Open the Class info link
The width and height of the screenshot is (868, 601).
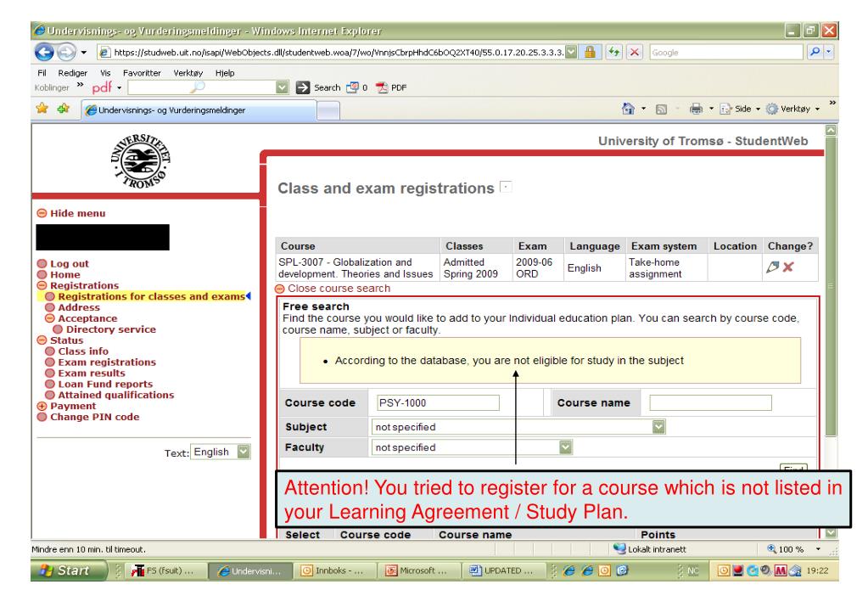tap(83, 351)
